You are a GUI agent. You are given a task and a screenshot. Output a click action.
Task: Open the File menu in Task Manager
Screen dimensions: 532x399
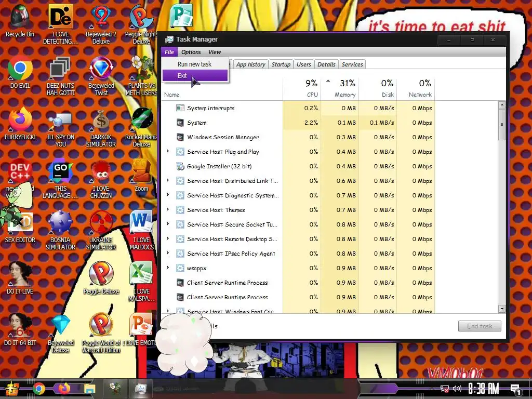coord(169,52)
